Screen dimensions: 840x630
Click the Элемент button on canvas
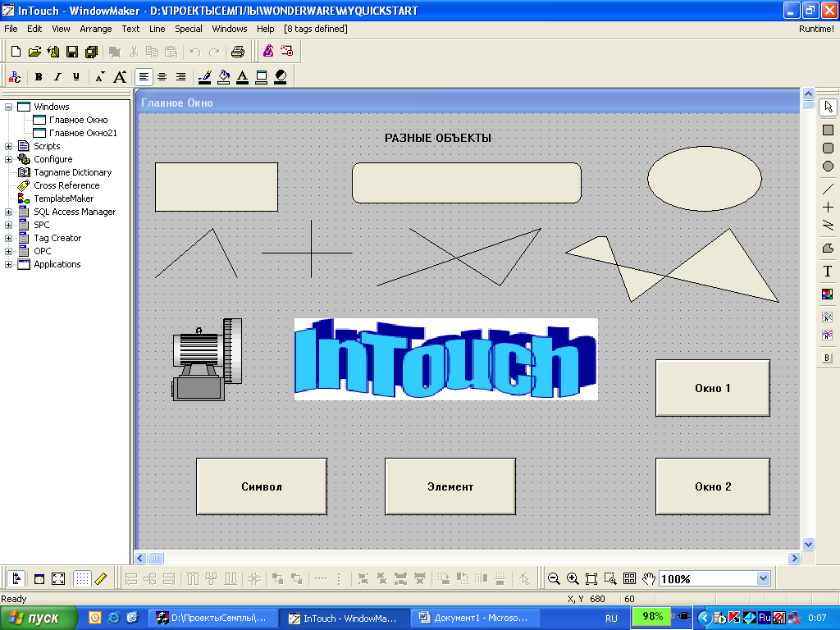450,486
